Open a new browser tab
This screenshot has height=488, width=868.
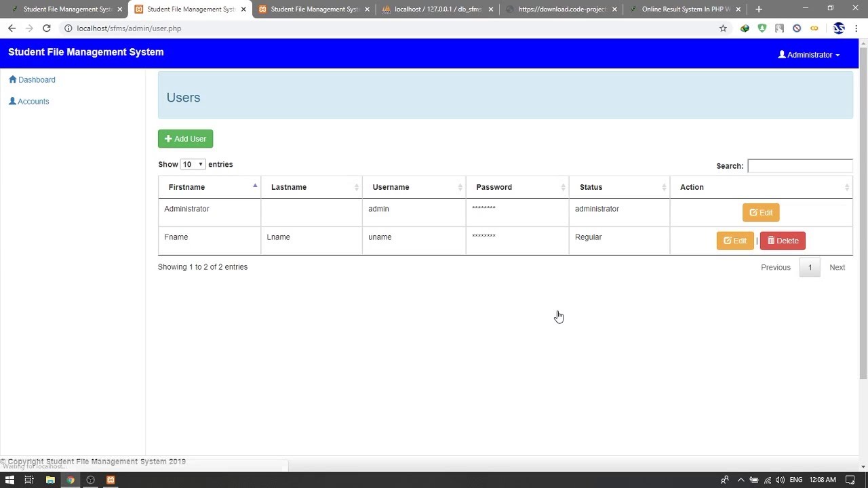click(x=759, y=9)
